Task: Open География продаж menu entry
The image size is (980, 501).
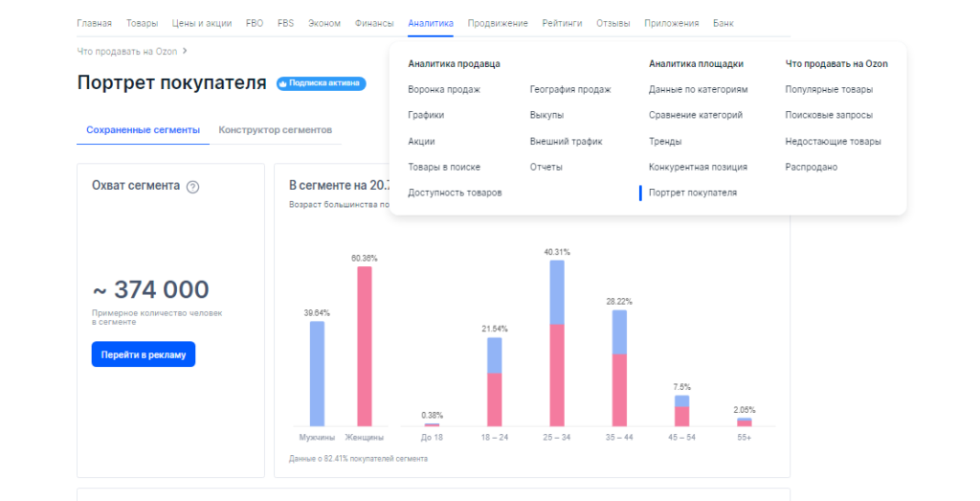Action: point(569,89)
